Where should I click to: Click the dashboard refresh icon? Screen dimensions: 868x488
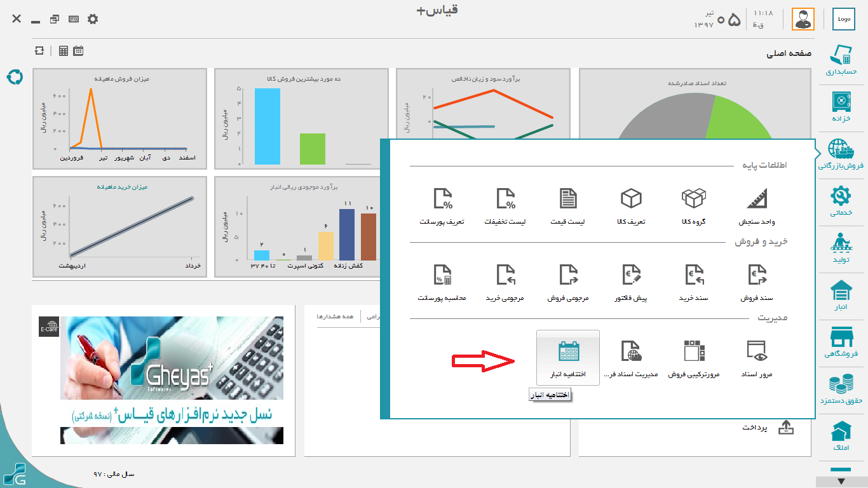point(40,51)
